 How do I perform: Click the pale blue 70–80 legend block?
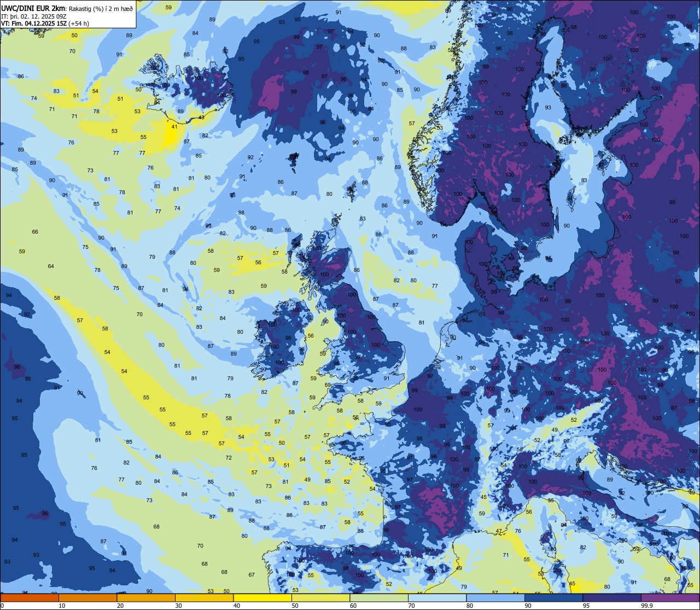437,597
